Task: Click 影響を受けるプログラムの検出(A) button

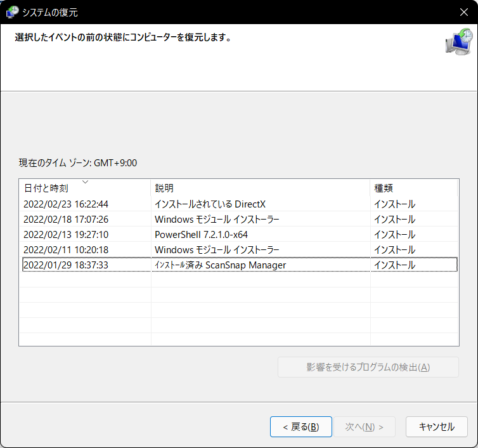Action: 368,367
